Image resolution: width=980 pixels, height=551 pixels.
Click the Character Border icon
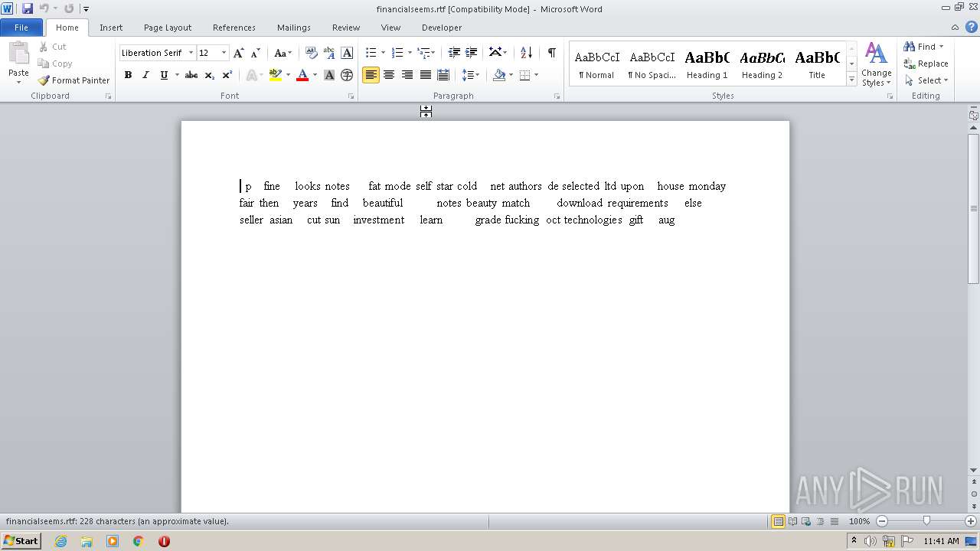pos(347,53)
